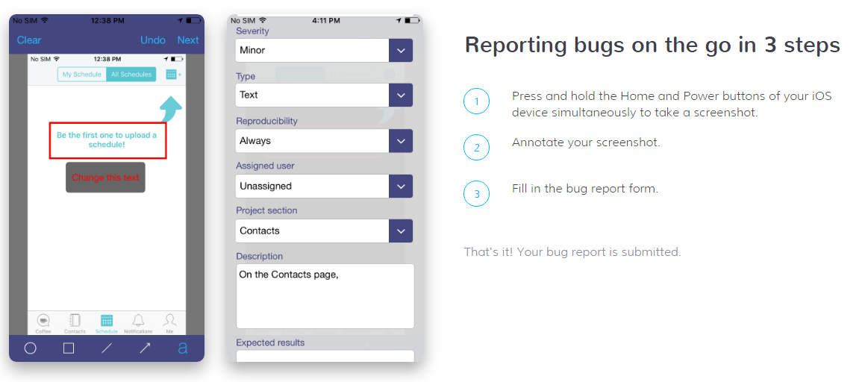The image size is (868, 382).
Task: Tap Clear to remove annotations
Action: tap(29, 40)
